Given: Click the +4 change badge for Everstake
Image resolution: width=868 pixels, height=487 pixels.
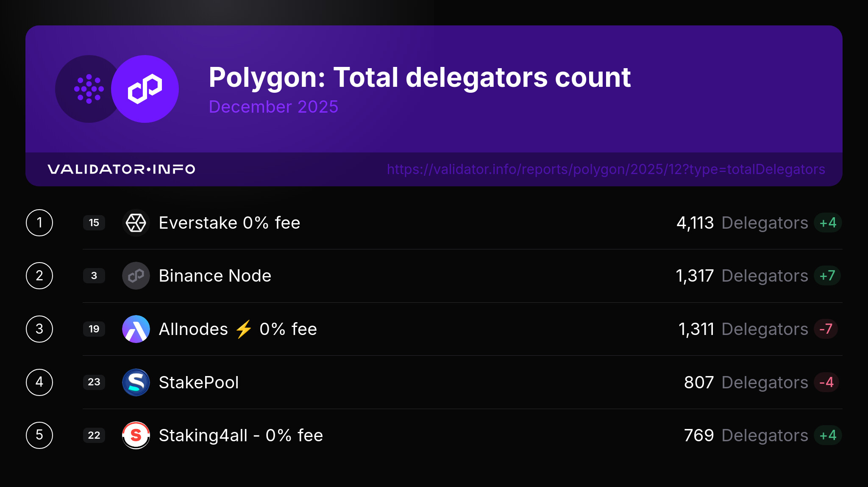Looking at the screenshot, I should (827, 223).
